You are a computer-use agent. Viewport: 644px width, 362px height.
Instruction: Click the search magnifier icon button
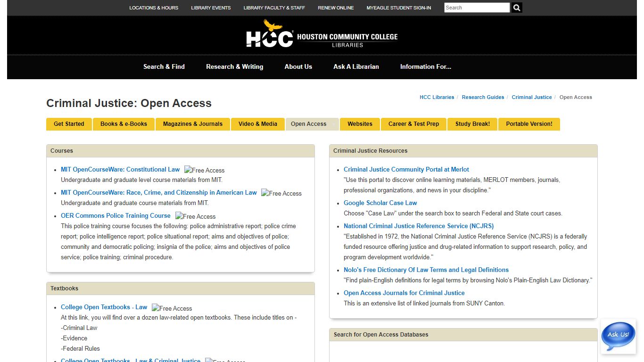tap(517, 8)
